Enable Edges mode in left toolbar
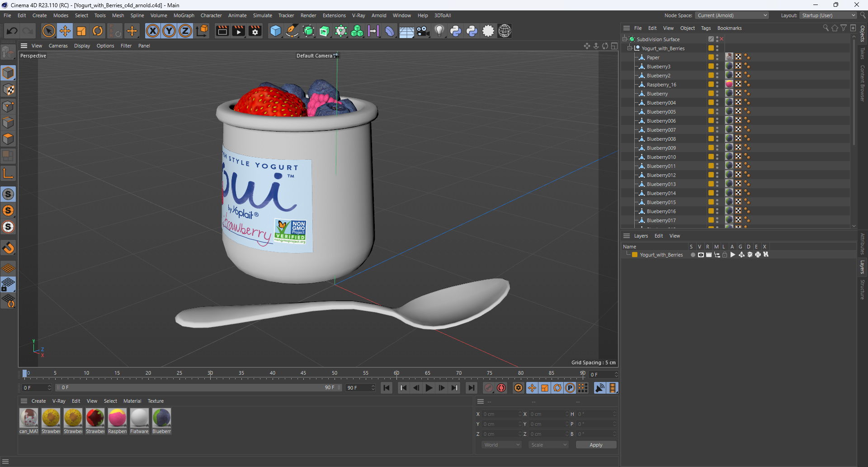868x467 pixels. 8,123
